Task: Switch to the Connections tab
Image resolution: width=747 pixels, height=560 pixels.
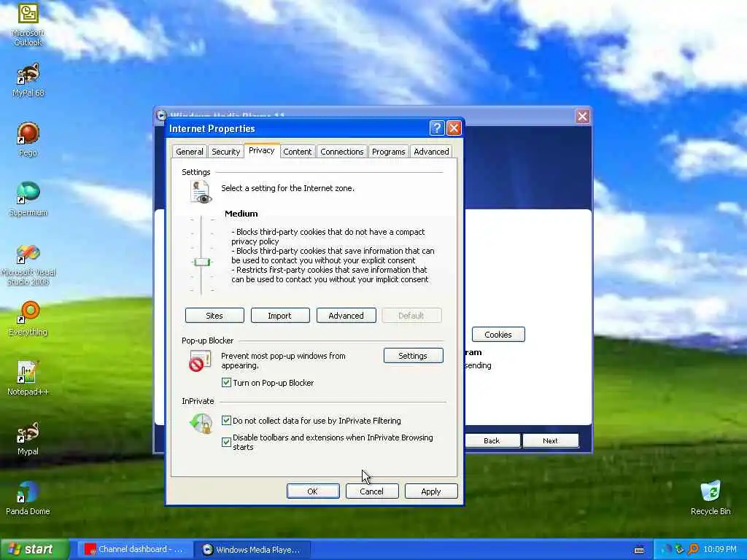Action: (x=341, y=152)
